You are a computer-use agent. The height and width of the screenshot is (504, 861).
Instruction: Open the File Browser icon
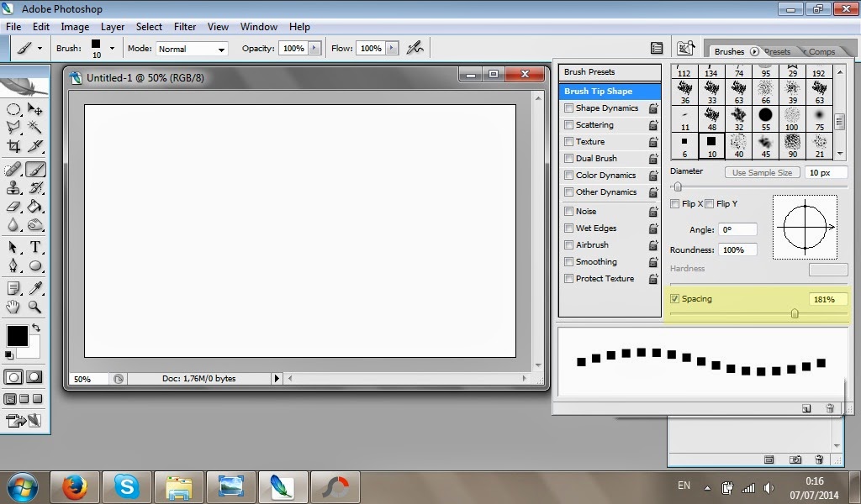click(685, 48)
